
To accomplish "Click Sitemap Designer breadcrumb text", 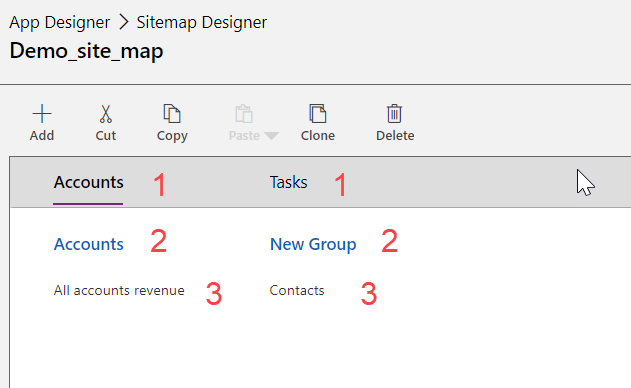I will pyautogui.click(x=202, y=23).
